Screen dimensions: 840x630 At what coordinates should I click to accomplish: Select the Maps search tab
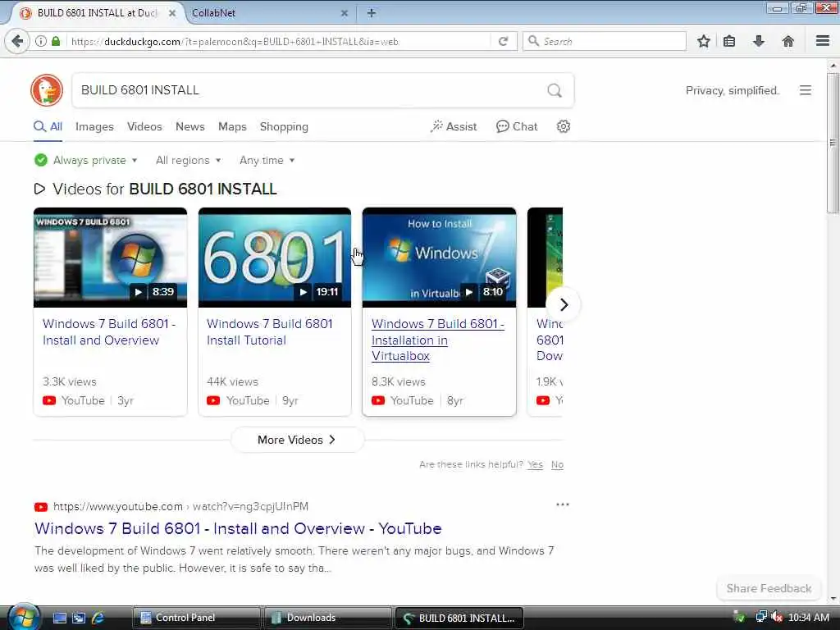point(232,126)
